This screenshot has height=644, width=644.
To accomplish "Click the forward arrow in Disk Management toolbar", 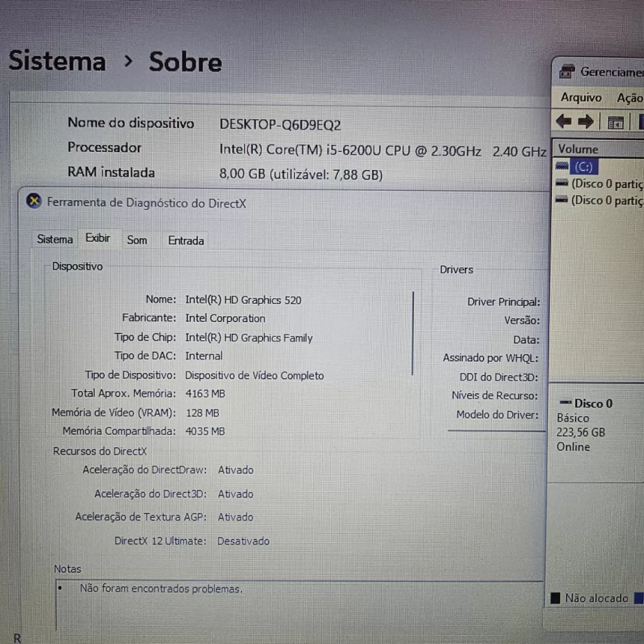I will click(585, 122).
